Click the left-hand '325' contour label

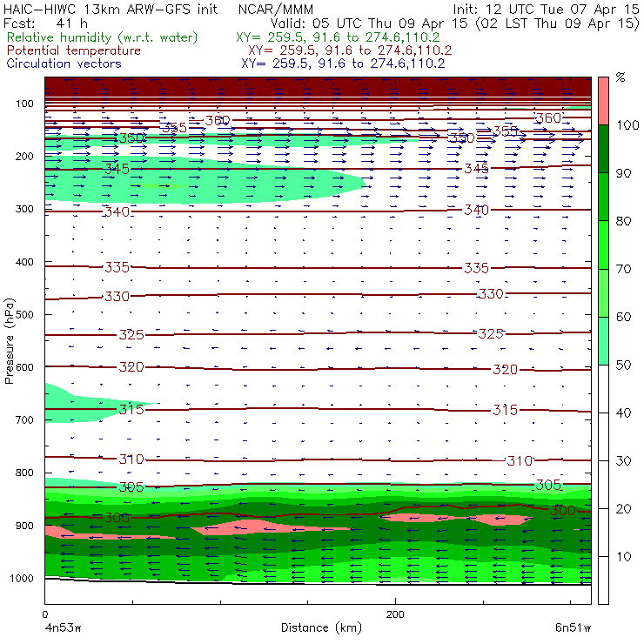tap(131, 335)
